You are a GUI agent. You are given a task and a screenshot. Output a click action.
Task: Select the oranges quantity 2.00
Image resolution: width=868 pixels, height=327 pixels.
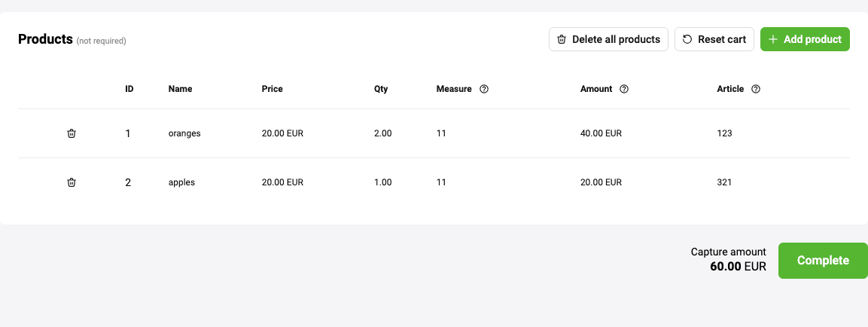pos(383,133)
